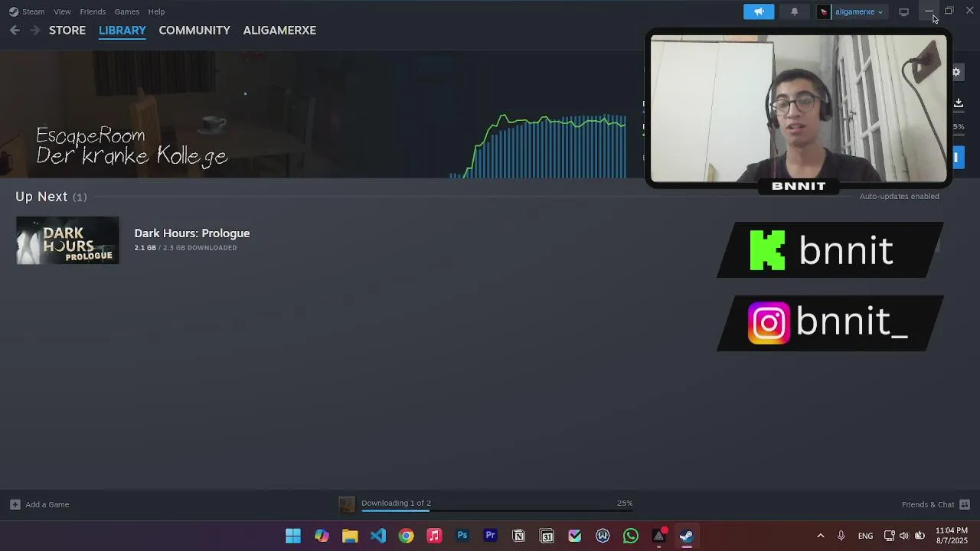Click Add a Game
980x551 pixels.
click(x=47, y=504)
